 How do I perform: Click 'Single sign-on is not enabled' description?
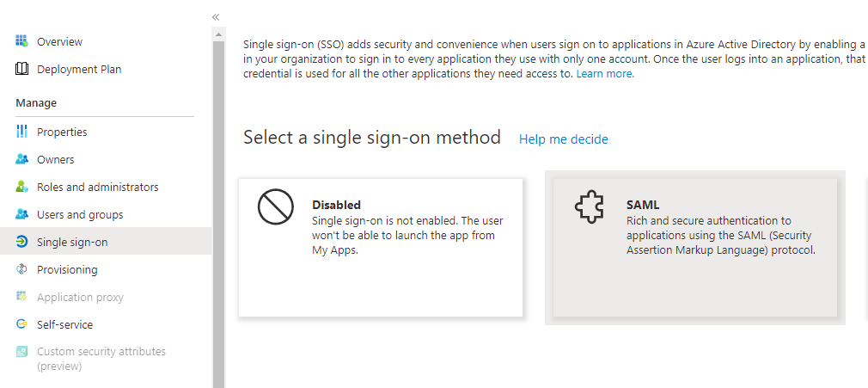pyautogui.click(x=407, y=236)
